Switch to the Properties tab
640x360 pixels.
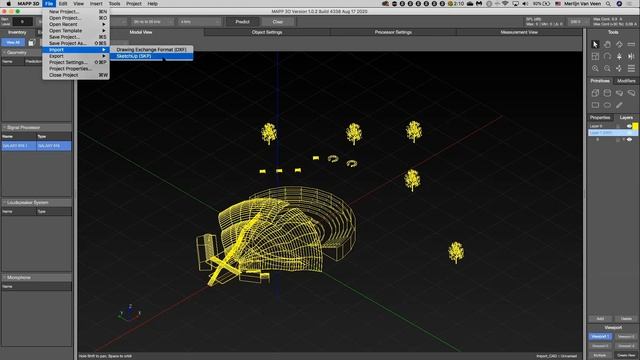pos(600,118)
